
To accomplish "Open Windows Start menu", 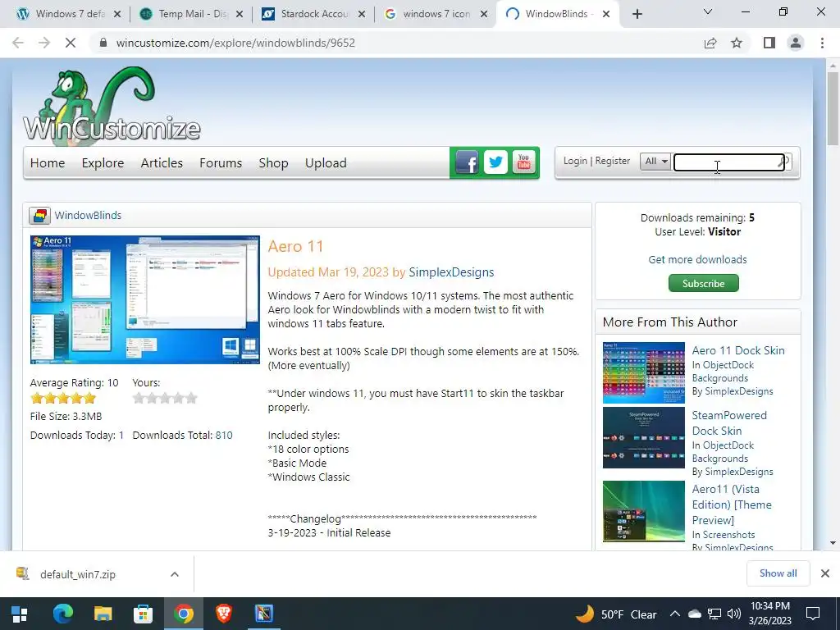I will (20, 614).
